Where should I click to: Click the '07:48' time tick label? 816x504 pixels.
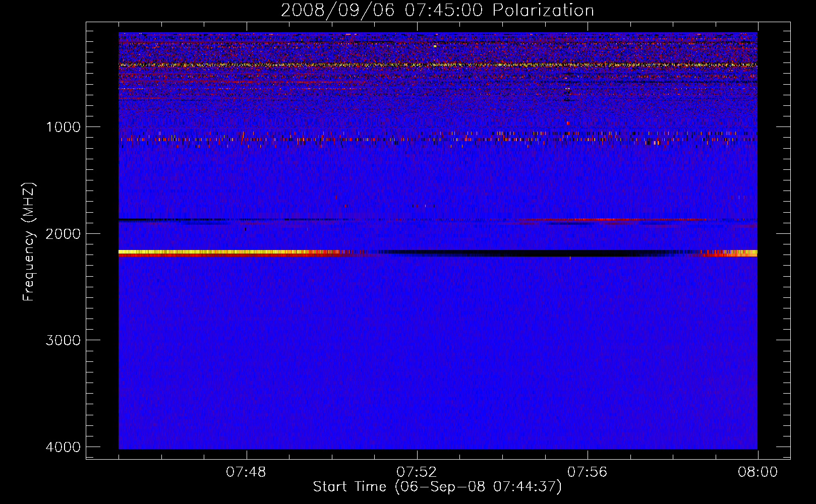click(x=246, y=472)
